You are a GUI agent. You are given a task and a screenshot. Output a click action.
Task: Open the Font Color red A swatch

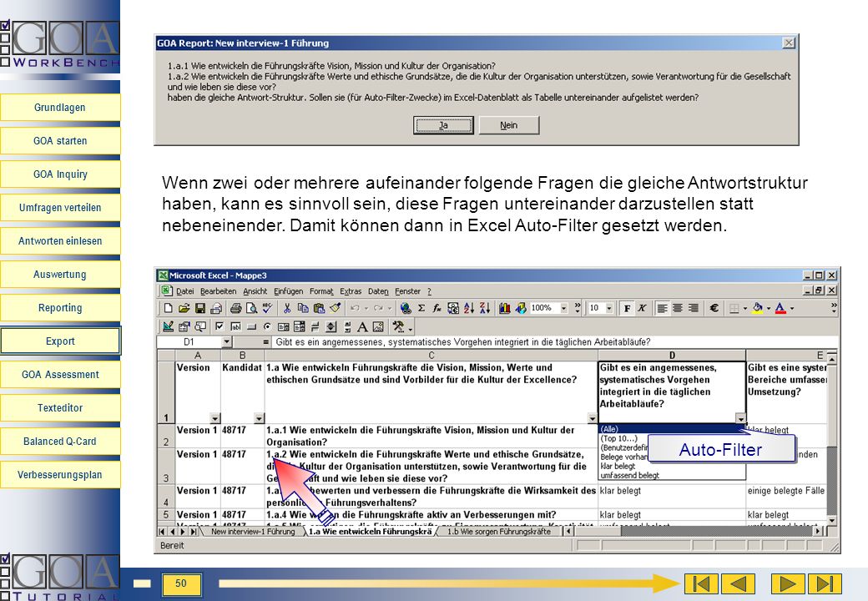click(780, 308)
